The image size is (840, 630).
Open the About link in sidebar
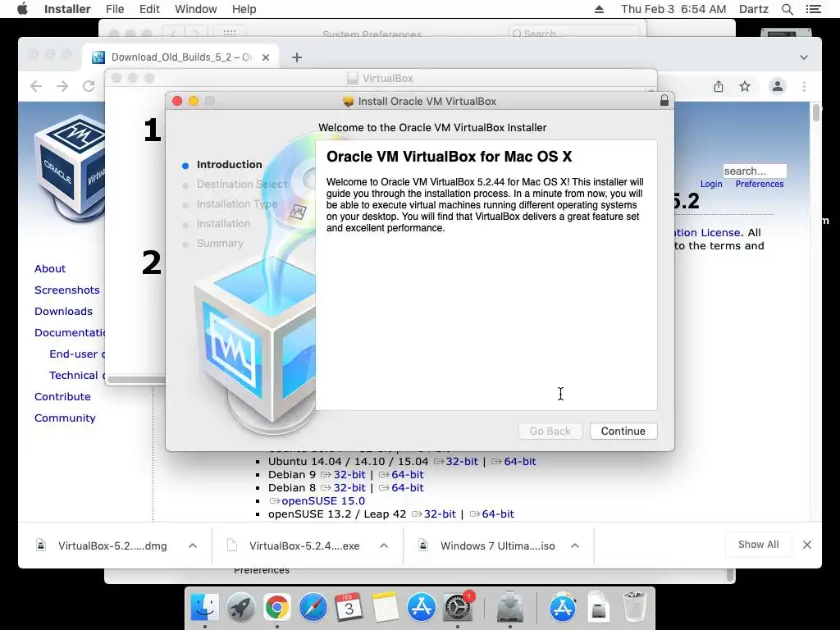50,269
